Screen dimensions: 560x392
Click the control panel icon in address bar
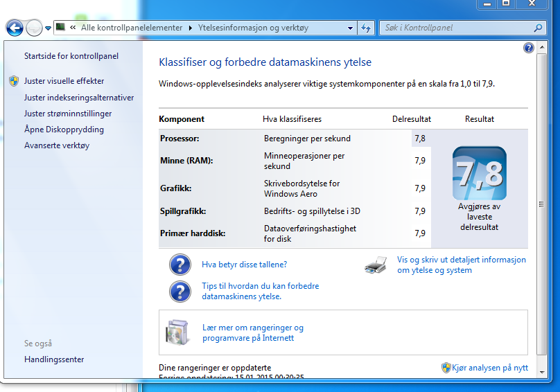click(61, 27)
